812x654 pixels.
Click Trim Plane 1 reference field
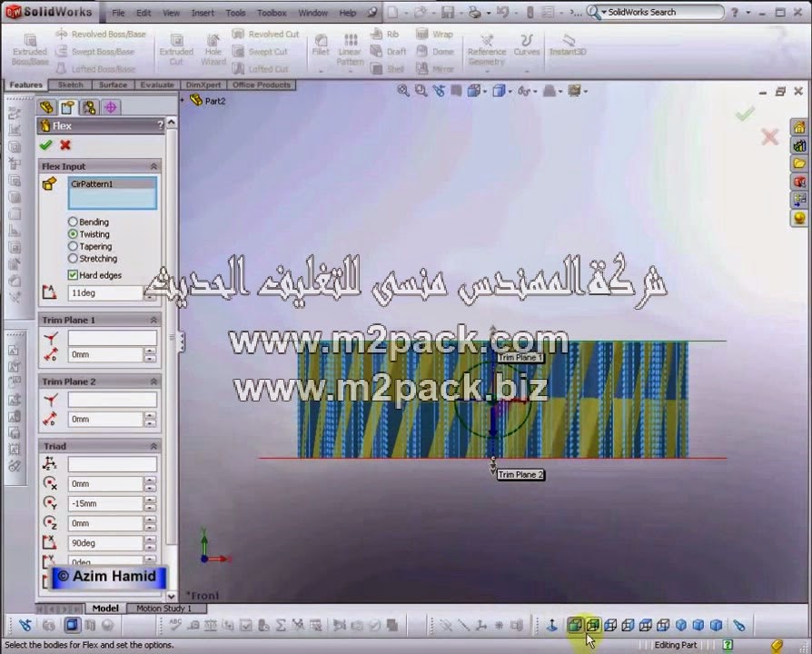(113, 338)
